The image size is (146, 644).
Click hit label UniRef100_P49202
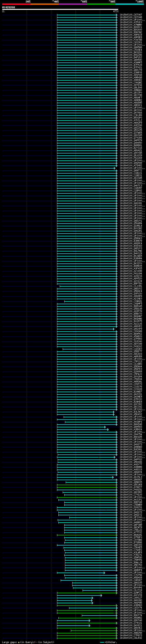pos(131,347)
